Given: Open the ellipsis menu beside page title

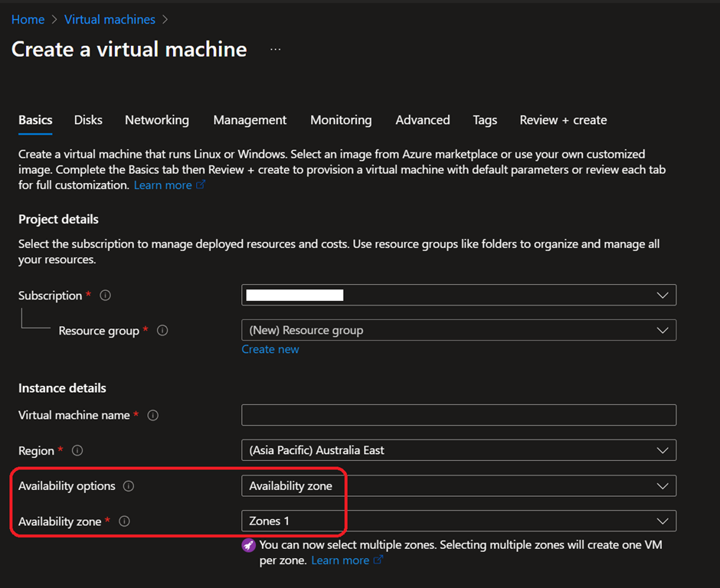Looking at the screenshot, I should click(276, 50).
